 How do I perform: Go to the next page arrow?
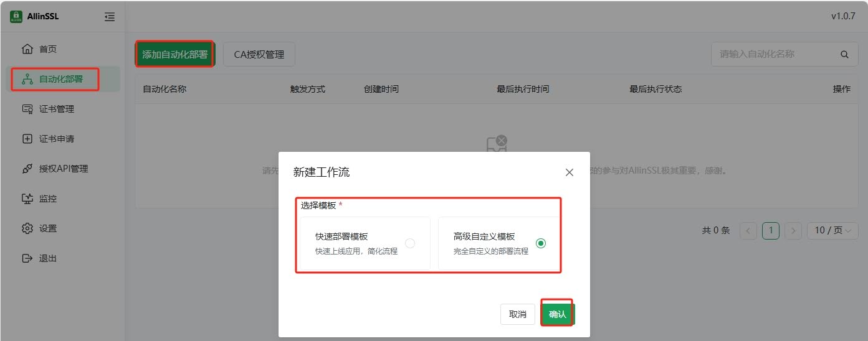click(793, 230)
